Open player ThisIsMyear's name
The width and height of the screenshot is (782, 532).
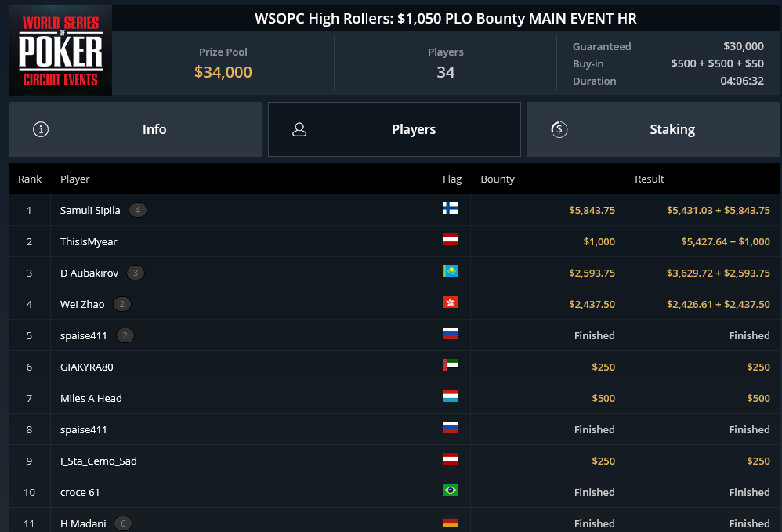pyautogui.click(x=89, y=242)
